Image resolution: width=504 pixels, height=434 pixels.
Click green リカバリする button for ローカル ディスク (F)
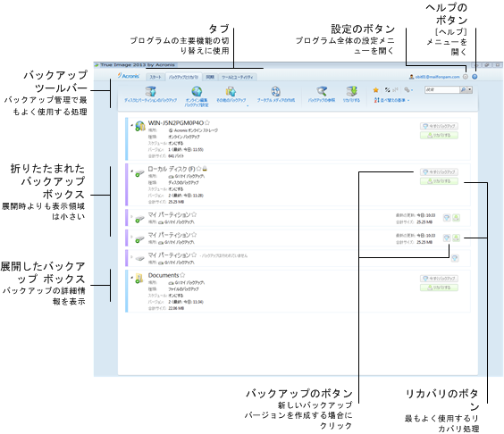click(439, 181)
